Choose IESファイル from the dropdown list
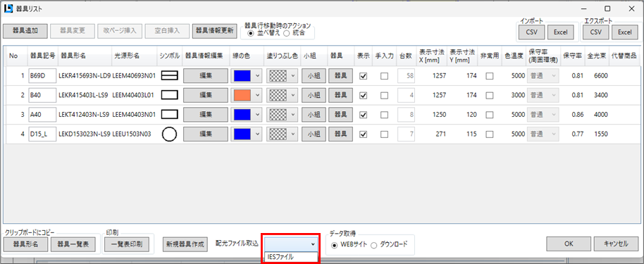Image resolution: width=644 pixels, height=264 pixels. (x=291, y=257)
